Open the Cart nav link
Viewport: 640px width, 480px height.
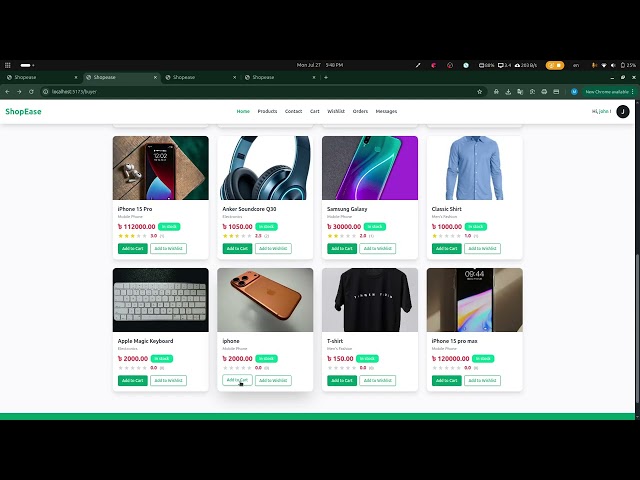coord(315,111)
